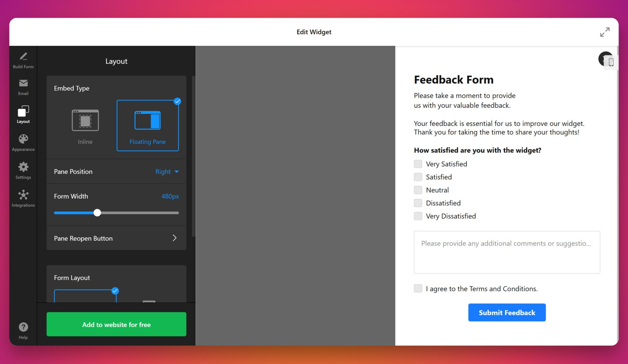Check the Neutral option
The height and width of the screenshot is (364, 628).
click(418, 190)
